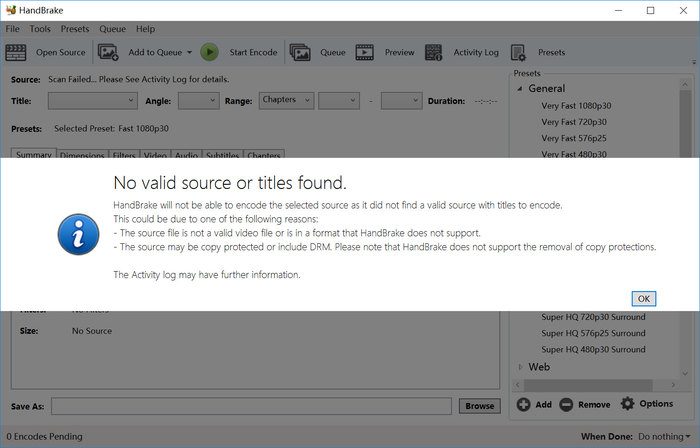Click the Preview toolbar label
The image size is (700, 448).
click(400, 52)
